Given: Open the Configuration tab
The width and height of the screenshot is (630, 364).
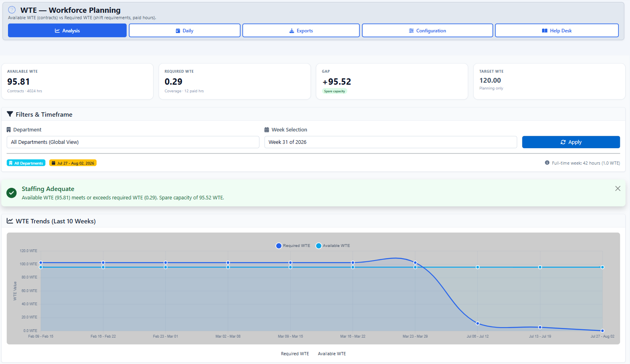Looking at the screenshot, I should [427, 31].
